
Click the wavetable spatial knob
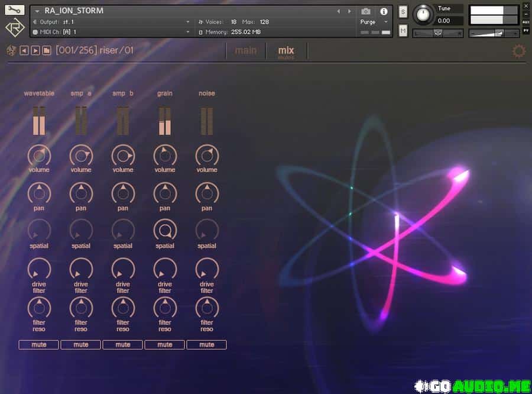pos(39,231)
